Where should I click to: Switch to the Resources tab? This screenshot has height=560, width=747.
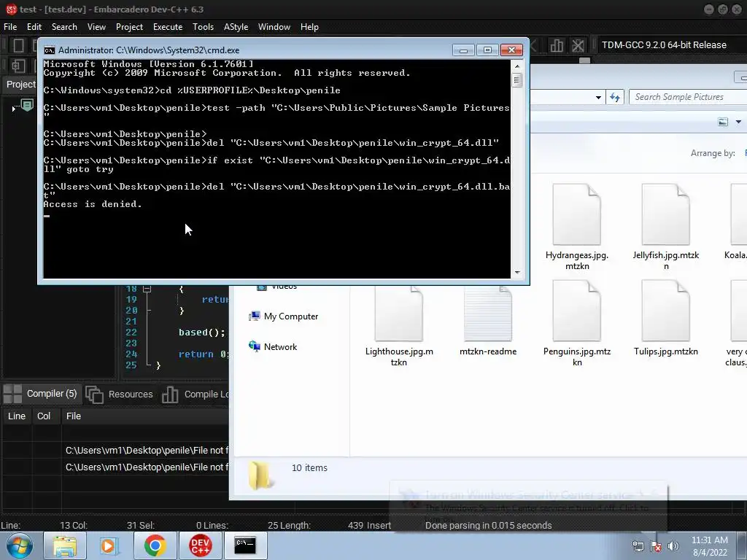coord(120,394)
